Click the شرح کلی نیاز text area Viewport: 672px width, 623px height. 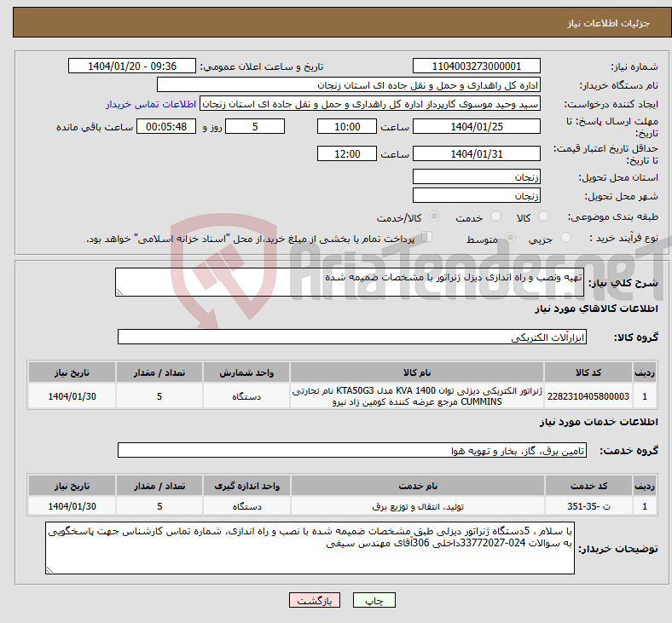point(350,282)
